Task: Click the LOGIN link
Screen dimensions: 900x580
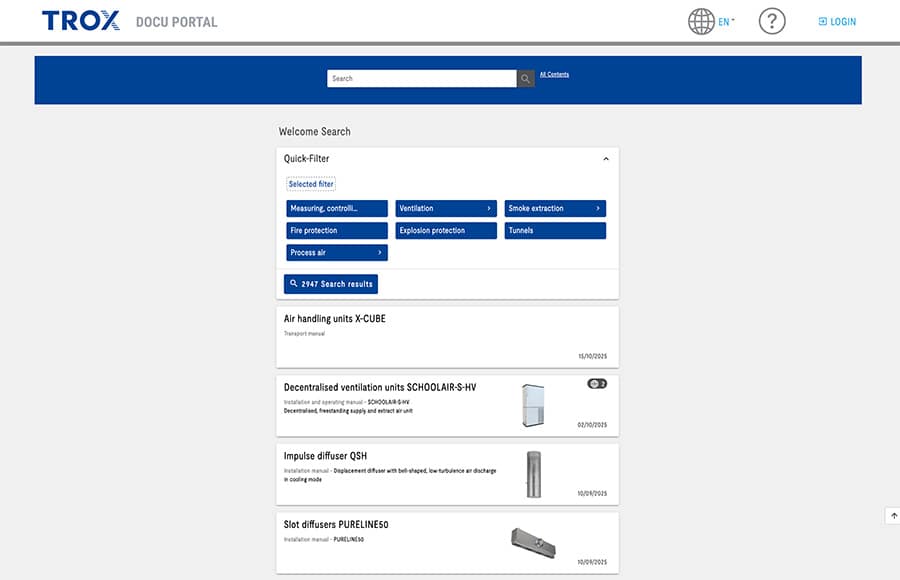Action: point(837,21)
